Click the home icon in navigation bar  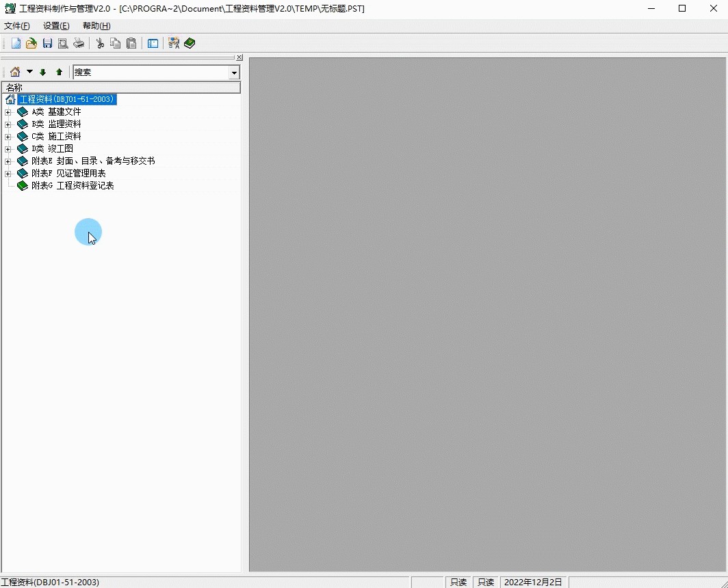pos(15,72)
